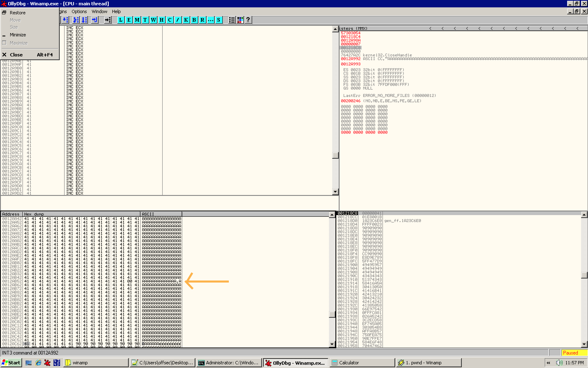Open debugging options list icon
The image size is (588, 368).
232,20
